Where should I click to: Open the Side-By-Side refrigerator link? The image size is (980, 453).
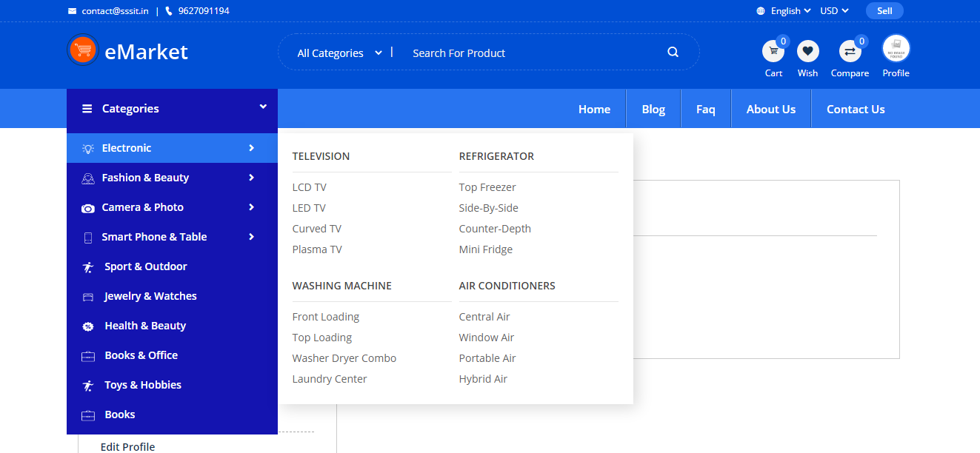(x=489, y=208)
